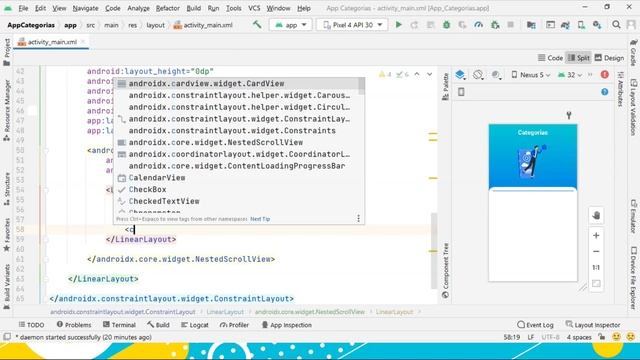Click NestedScrollView breadcrumb at editor bottom
The width and height of the screenshot is (640, 360).
tap(309, 312)
